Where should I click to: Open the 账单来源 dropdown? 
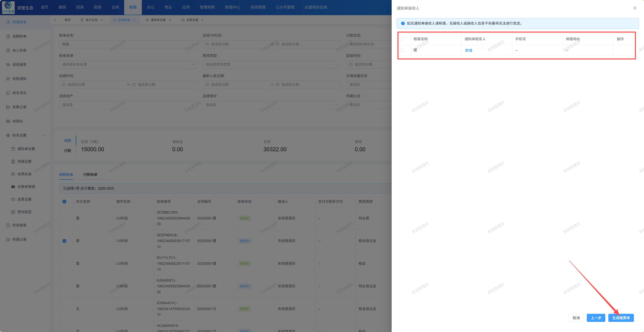128,65
